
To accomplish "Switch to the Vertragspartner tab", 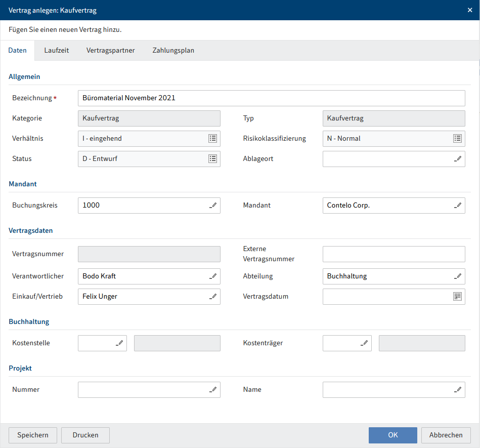I will point(111,51).
